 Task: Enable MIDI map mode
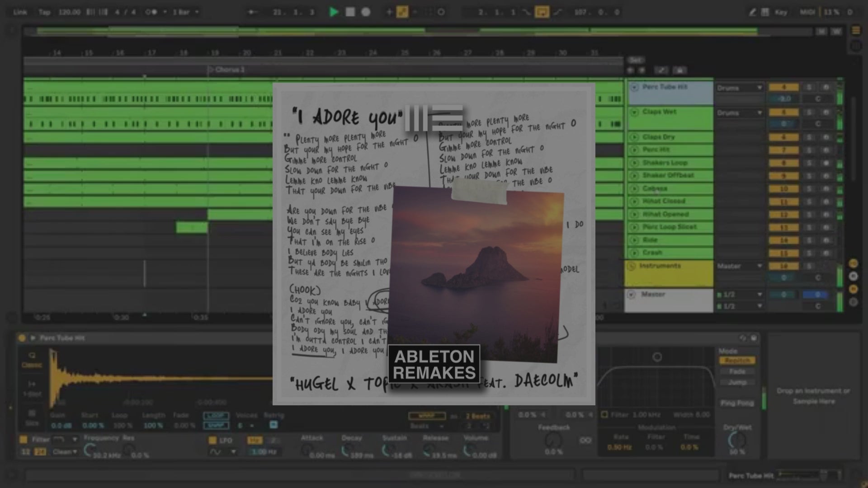pyautogui.click(x=807, y=12)
